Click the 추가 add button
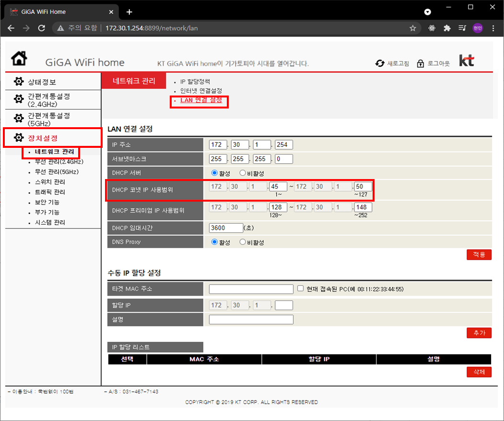 coord(479,333)
